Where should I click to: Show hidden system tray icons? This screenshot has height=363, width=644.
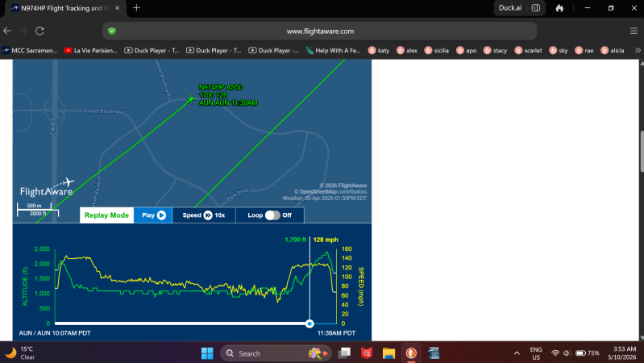pyautogui.click(x=517, y=353)
